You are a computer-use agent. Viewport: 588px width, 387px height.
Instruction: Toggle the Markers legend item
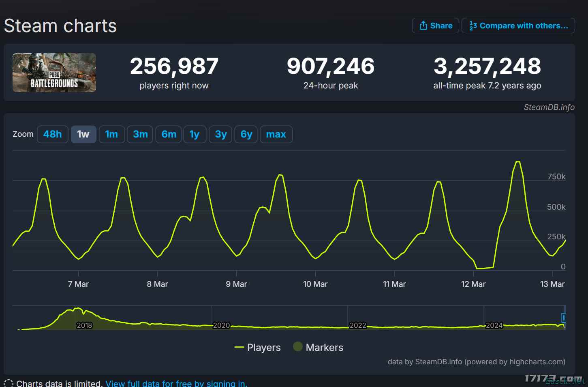tap(319, 348)
